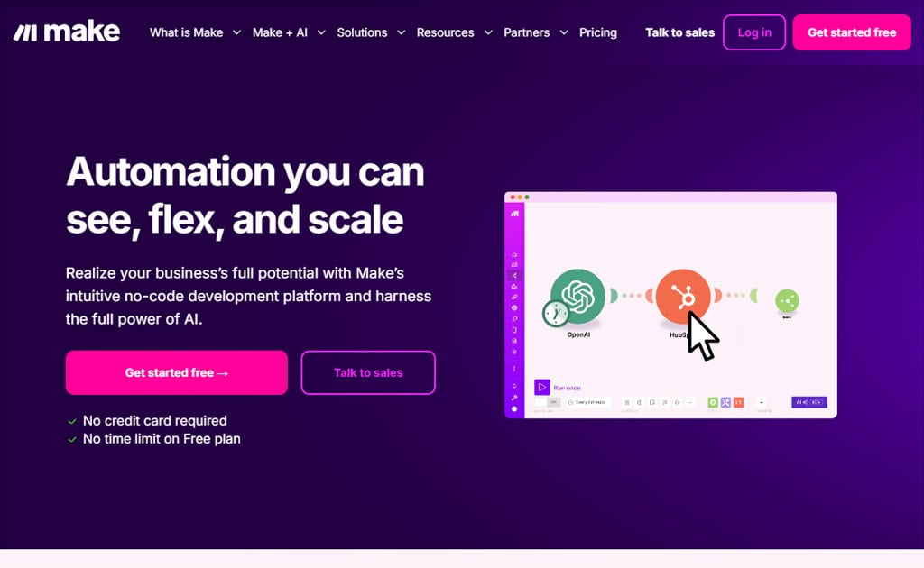Toggle the scheduling on/off switch below Run once
924x568 pixels.
[547, 402]
